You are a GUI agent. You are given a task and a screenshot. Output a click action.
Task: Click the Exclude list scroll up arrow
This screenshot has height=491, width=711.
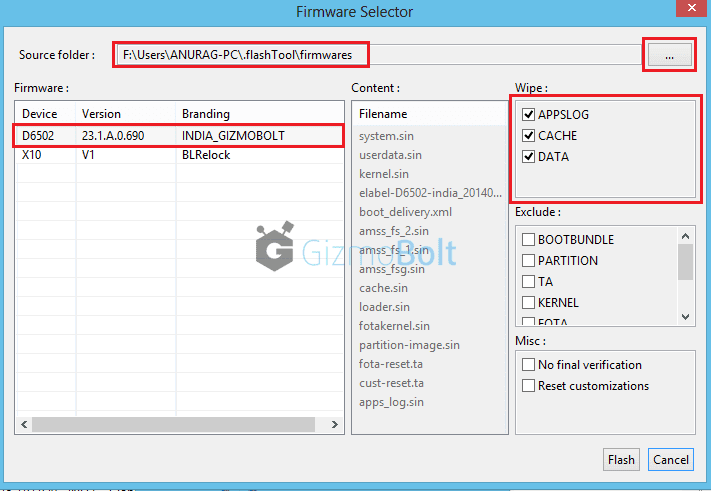click(x=685, y=236)
